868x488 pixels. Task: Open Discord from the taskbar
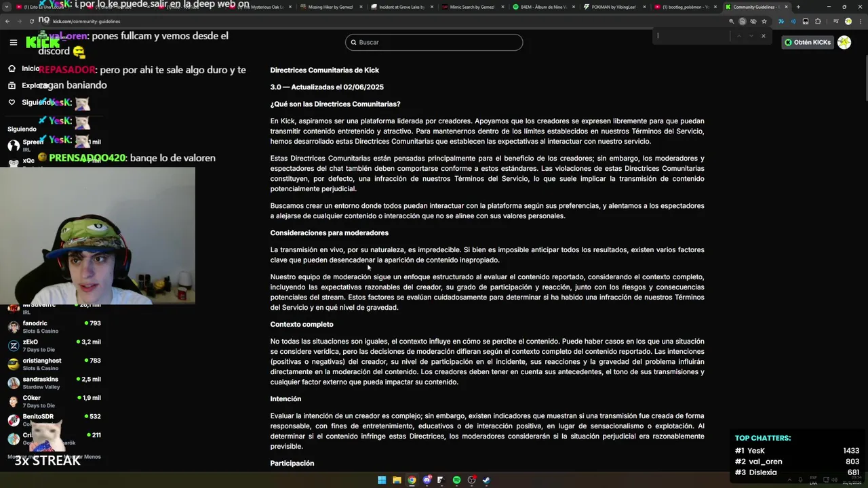tap(427, 480)
